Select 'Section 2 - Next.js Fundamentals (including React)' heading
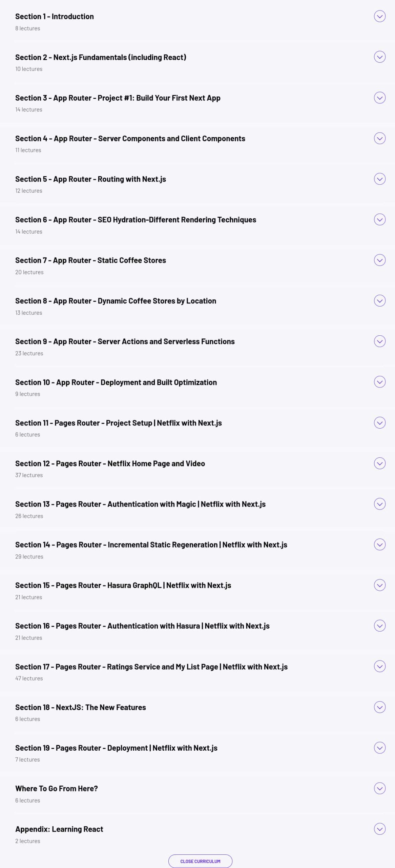The image size is (395, 868). pyautogui.click(x=101, y=57)
